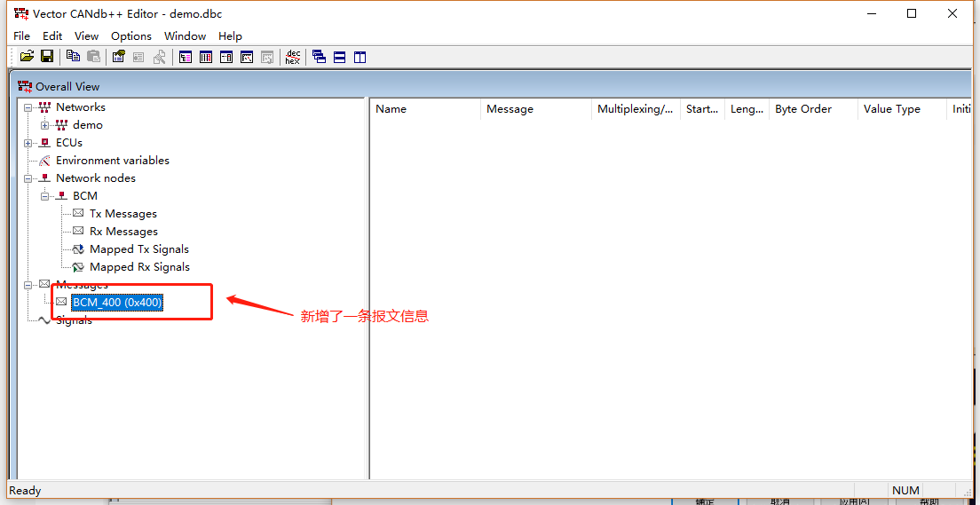Image resolution: width=980 pixels, height=505 pixels.
Task: Click the Mapped Tx Signals icon
Action: [x=78, y=249]
